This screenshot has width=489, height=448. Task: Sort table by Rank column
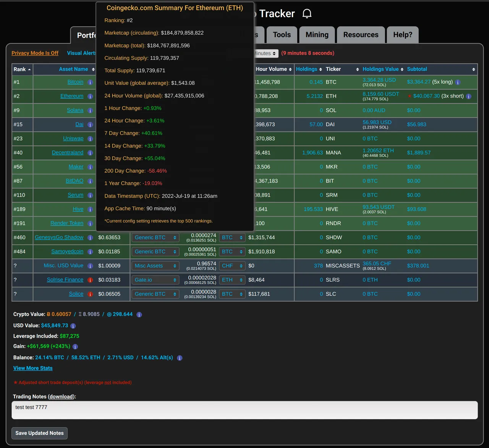click(x=22, y=69)
